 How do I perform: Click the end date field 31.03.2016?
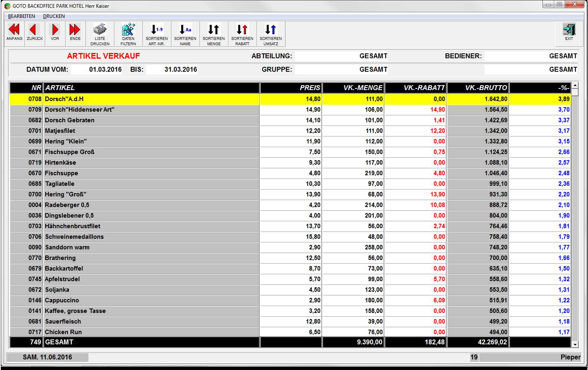pyautogui.click(x=173, y=70)
